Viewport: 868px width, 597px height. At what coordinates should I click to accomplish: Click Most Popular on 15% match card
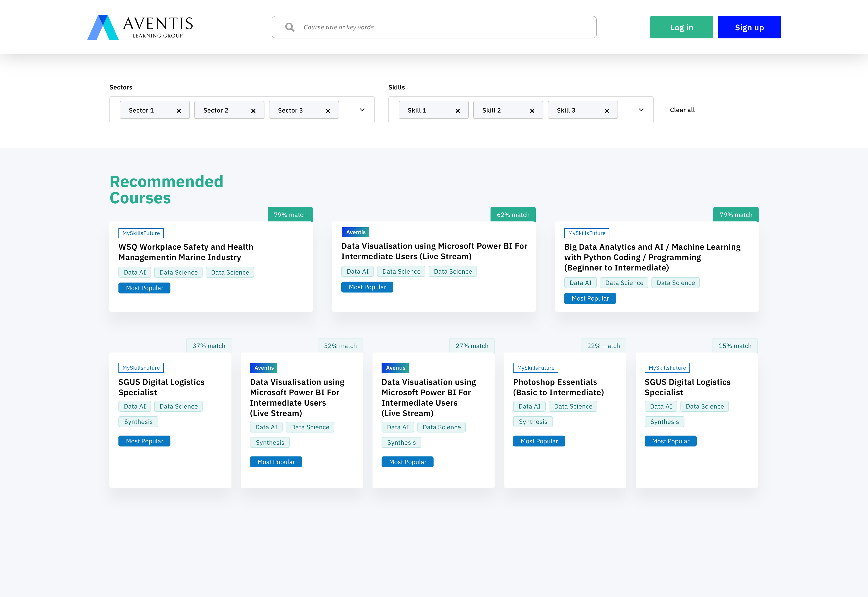(670, 441)
